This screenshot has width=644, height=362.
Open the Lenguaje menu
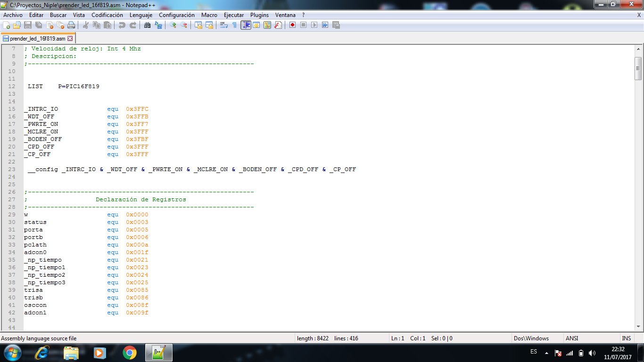click(141, 15)
